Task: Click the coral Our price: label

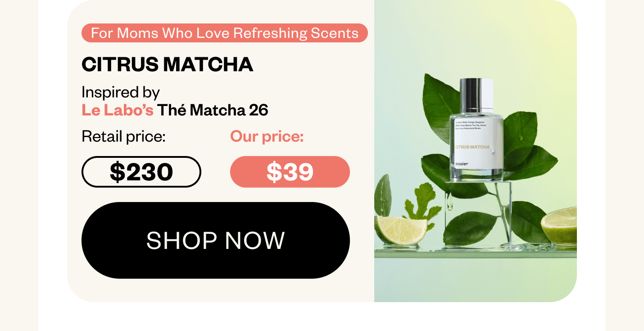Action: 267,136
